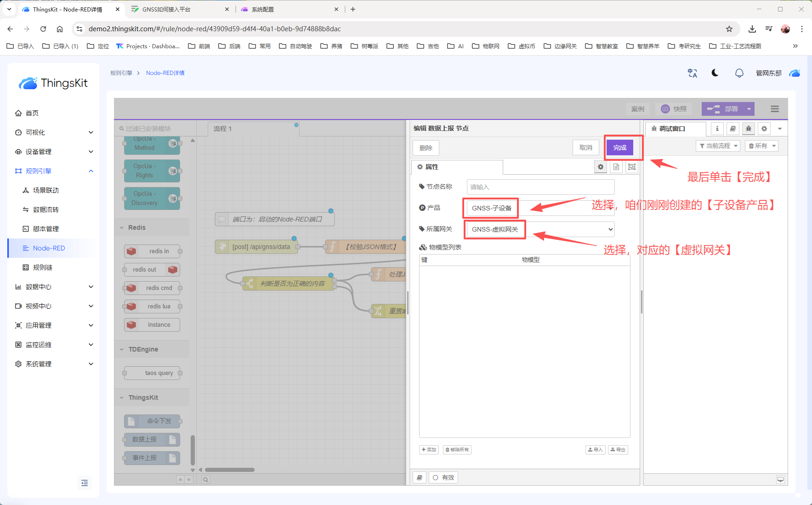The width and height of the screenshot is (812, 505).
Task: Expand the 设备管理 sidebar menu
Action: [54, 152]
